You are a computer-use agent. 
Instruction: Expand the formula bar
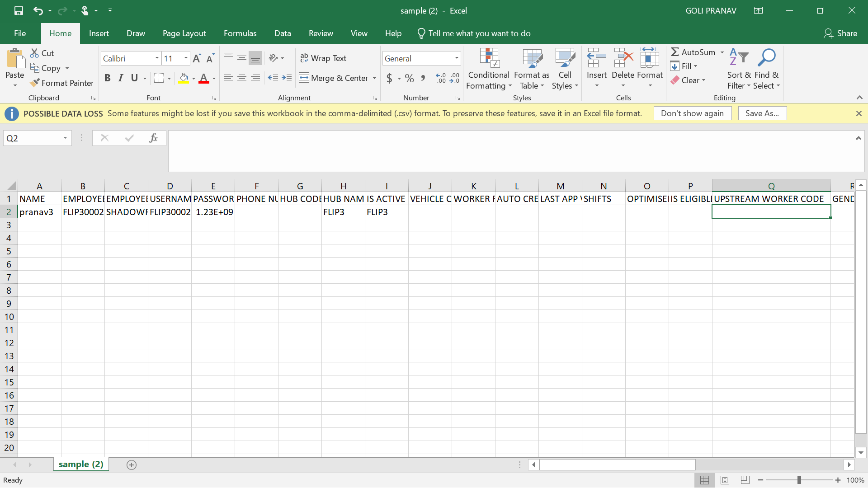[859, 138]
